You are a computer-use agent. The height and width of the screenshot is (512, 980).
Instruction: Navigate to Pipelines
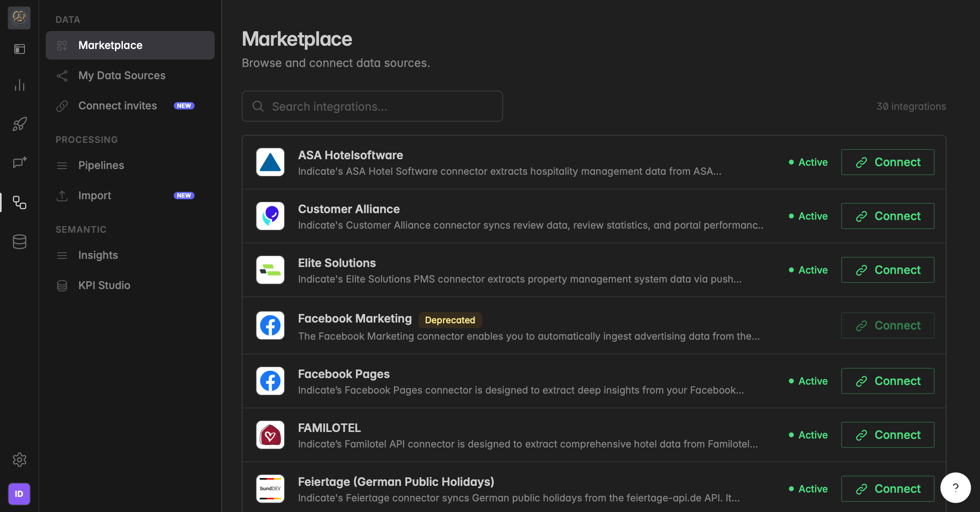click(x=130, y=165)
